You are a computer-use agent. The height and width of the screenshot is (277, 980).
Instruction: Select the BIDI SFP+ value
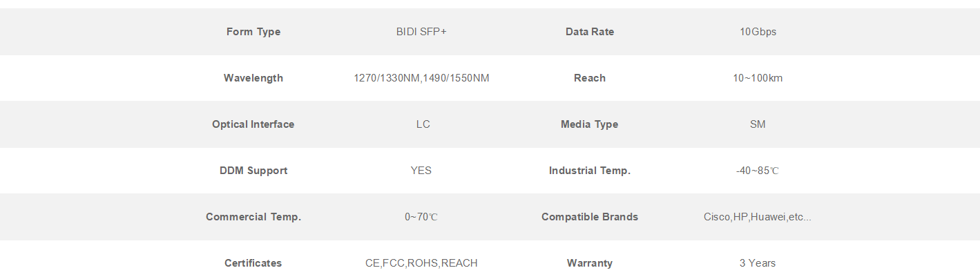[x=421, y=32]
